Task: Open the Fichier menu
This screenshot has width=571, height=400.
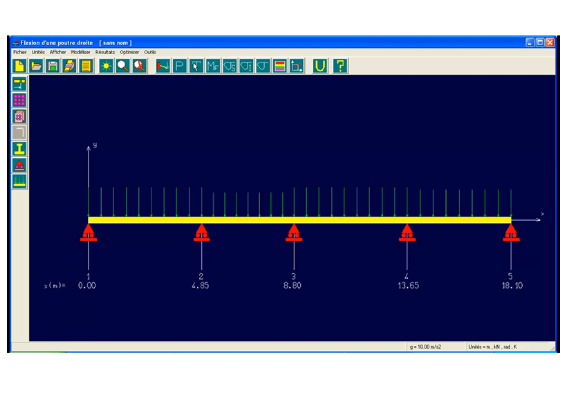Action: 20,52
